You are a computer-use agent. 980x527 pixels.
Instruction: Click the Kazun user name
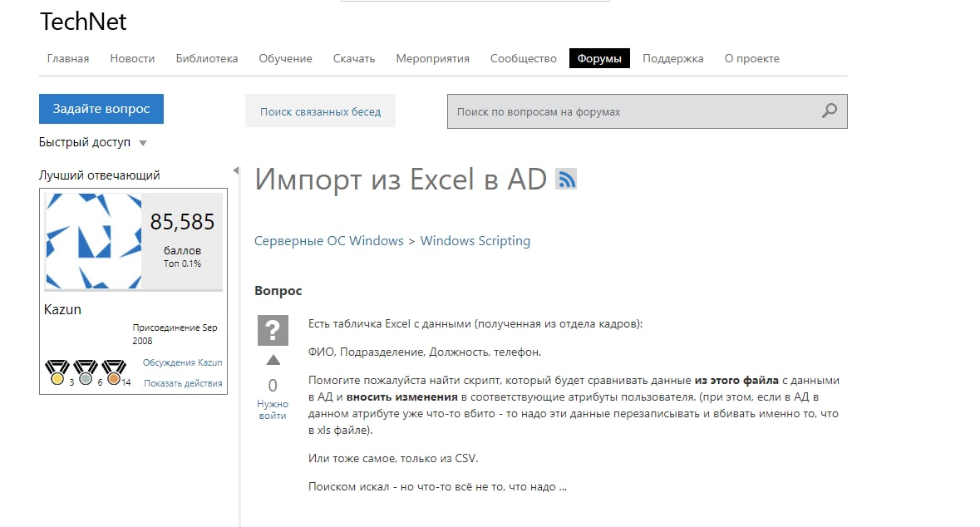tap(62, 309)
